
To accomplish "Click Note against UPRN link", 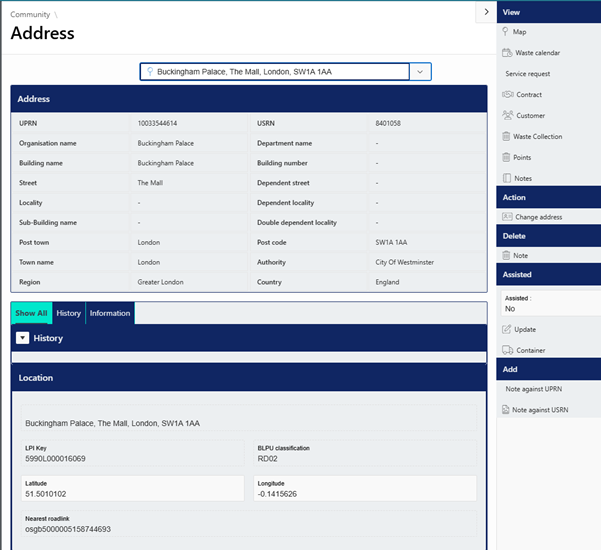I will [x=534, y=389].
